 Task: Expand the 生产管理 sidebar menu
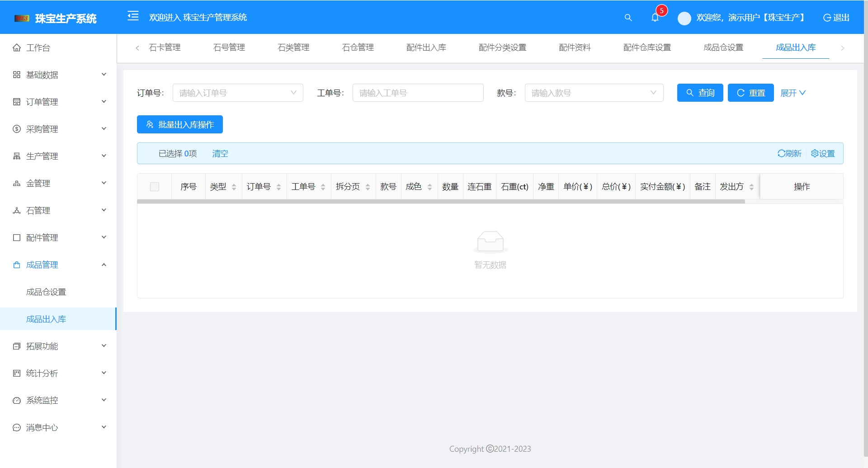[58, 156]
